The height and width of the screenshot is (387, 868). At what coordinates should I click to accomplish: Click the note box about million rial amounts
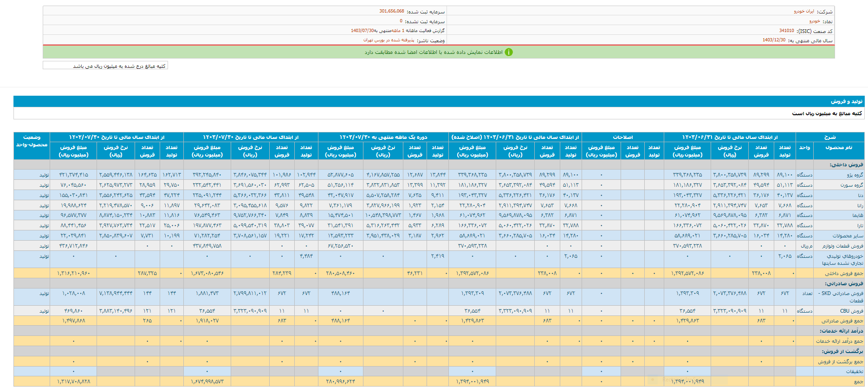point(105,66)
